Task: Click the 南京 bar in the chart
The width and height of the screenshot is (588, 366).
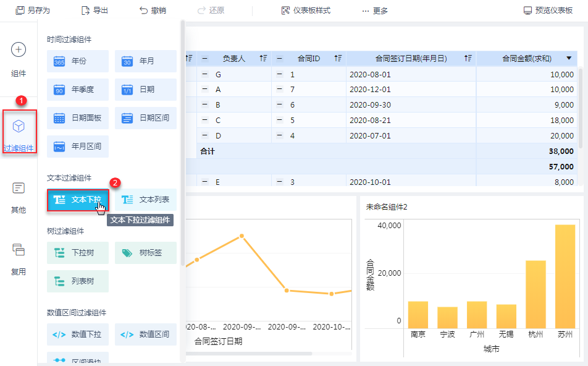Action: pyautogui.click(x=418, y=315)
